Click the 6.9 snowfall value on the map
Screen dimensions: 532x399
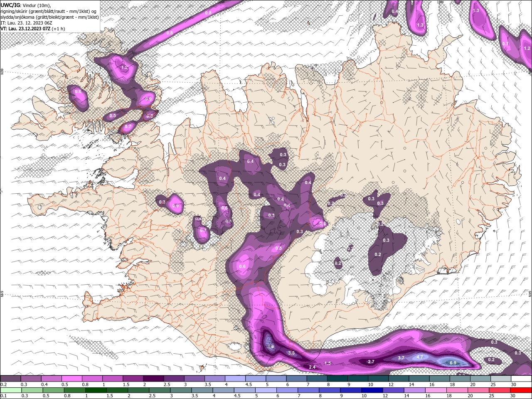[x=453, y=363]
